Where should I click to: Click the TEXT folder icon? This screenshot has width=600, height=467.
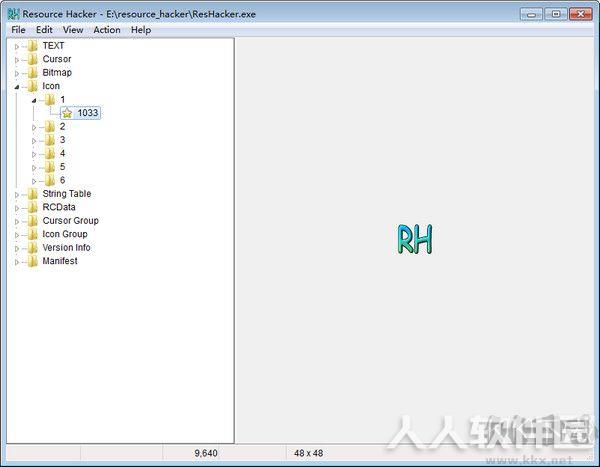pos(33,46)
